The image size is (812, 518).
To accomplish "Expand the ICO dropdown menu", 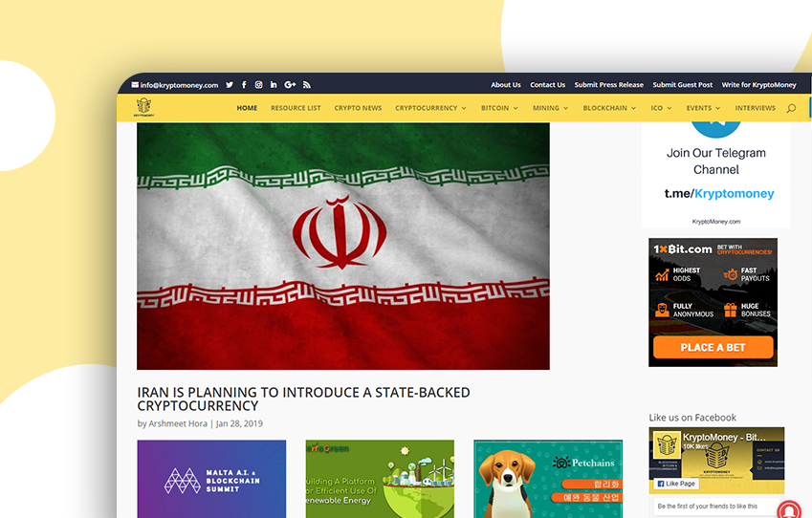I will (661, 108).
